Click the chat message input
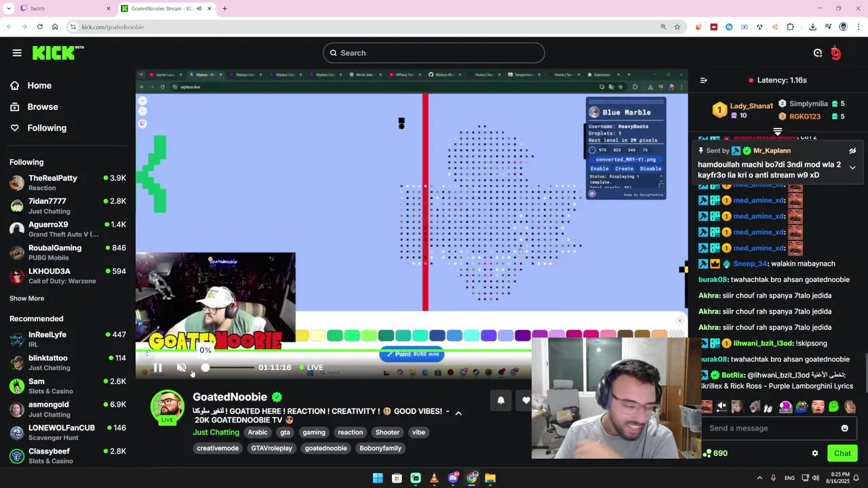Viewport: 868px width, 488px height. 770,428
